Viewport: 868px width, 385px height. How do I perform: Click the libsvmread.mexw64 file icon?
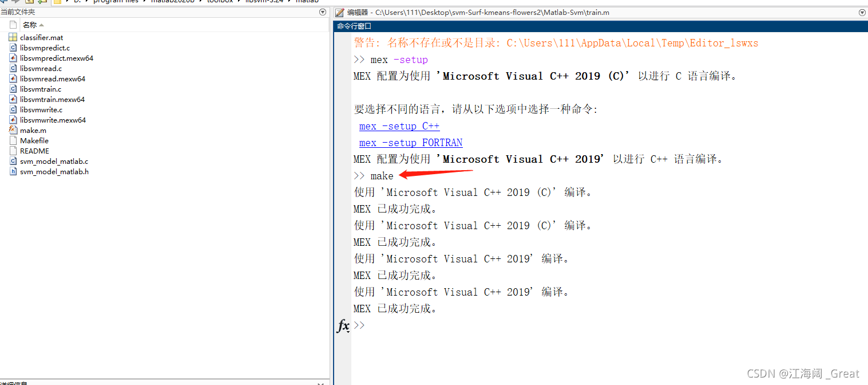(13, 78)
